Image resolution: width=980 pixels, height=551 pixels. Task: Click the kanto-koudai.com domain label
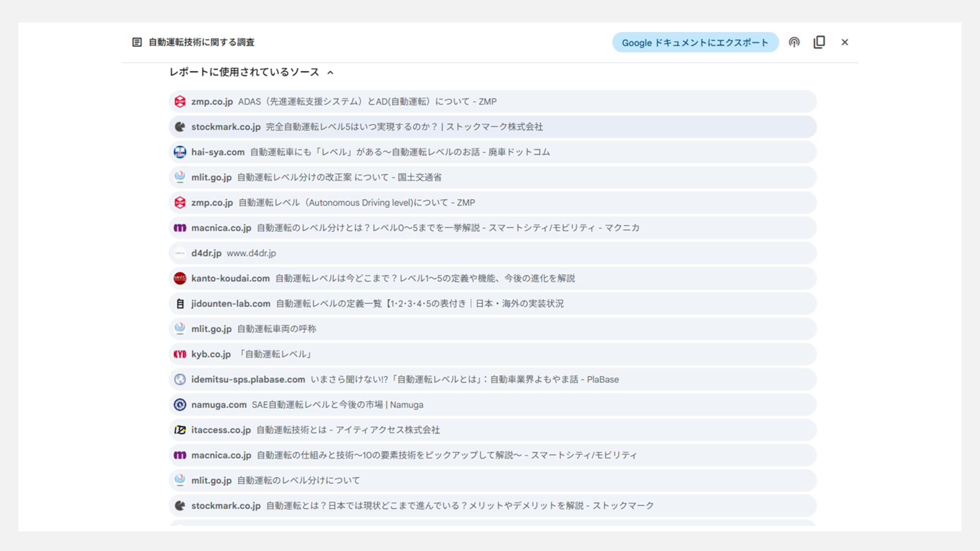tap(230, 278)
